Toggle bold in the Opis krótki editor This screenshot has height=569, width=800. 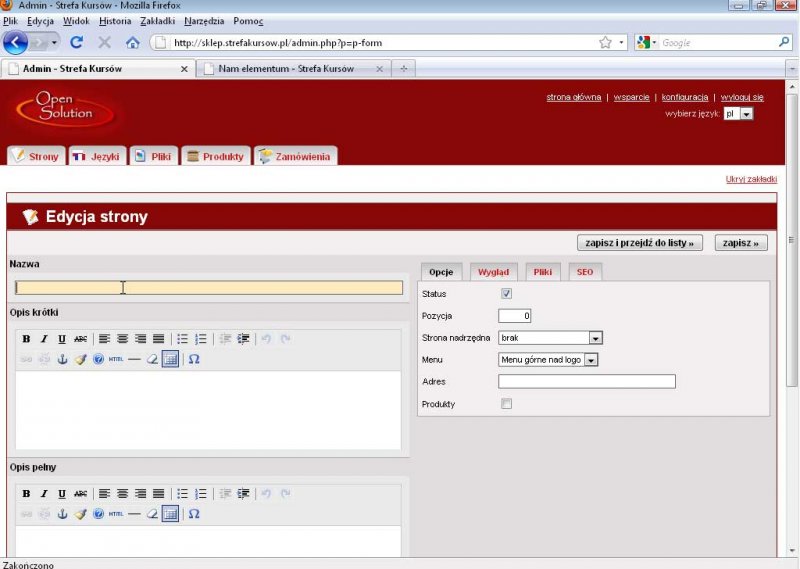pos(26,339)
